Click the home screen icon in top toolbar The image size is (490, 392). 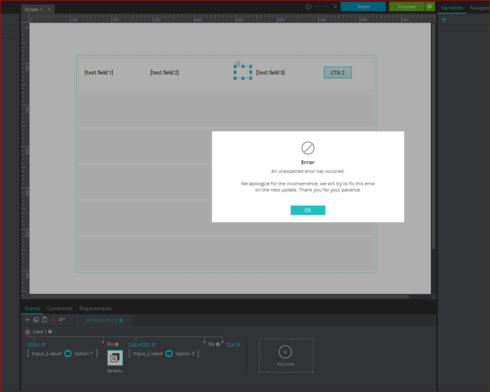click(x=309, y=7)
